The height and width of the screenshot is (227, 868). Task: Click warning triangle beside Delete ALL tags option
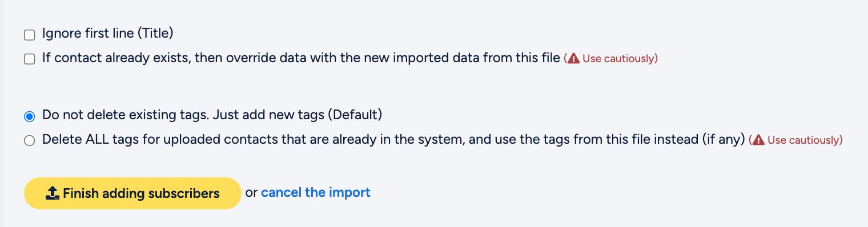pos(759,140)
